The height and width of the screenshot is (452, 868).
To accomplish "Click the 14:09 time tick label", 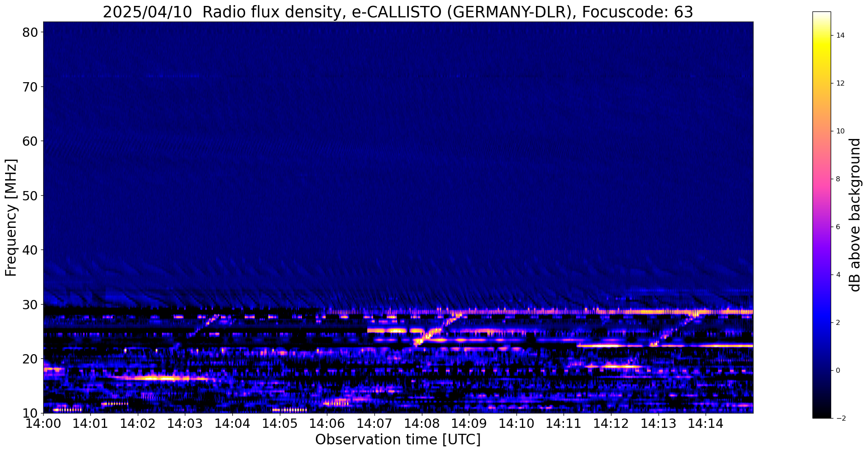I will click(469, 424).
